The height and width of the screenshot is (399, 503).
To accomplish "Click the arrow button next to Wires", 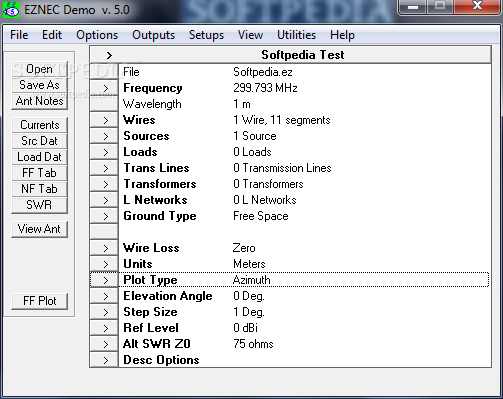I will [104, 120].
